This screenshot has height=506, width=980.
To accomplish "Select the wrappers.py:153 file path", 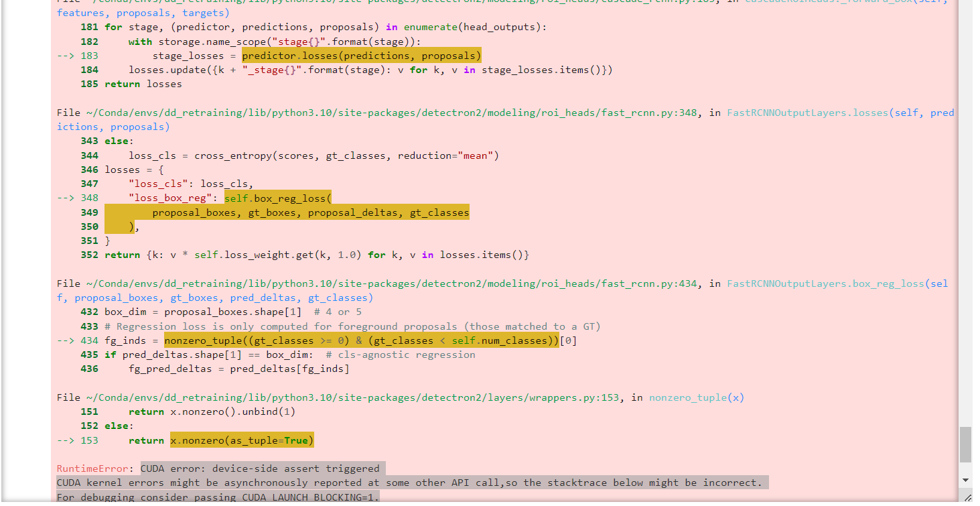I will point(348,397).
